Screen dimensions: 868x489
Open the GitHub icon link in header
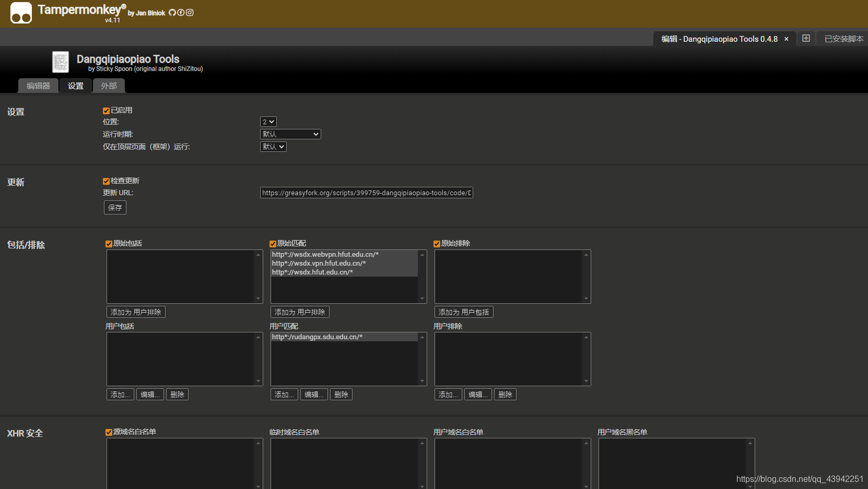(172, 13)
